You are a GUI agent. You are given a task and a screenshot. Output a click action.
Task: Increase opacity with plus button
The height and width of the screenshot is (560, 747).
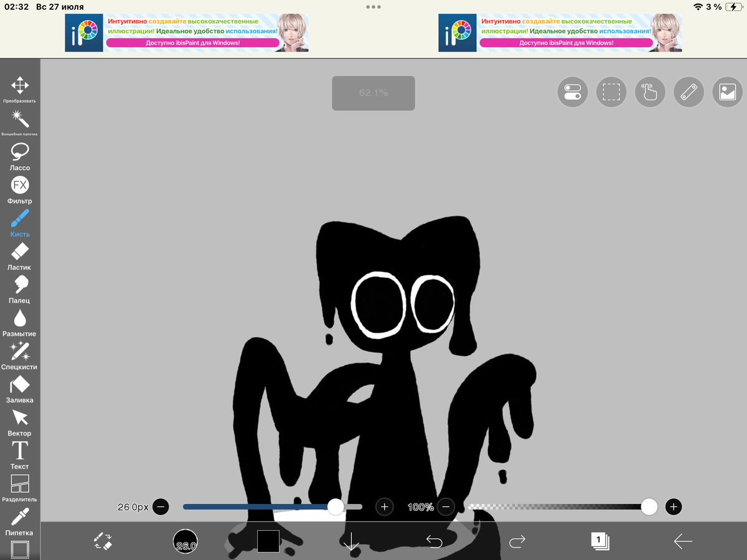pos(674,506)
